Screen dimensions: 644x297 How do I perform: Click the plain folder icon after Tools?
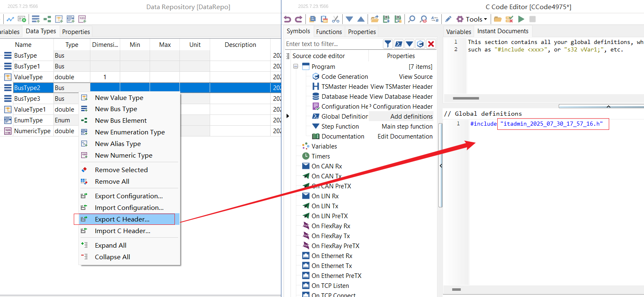498,19
